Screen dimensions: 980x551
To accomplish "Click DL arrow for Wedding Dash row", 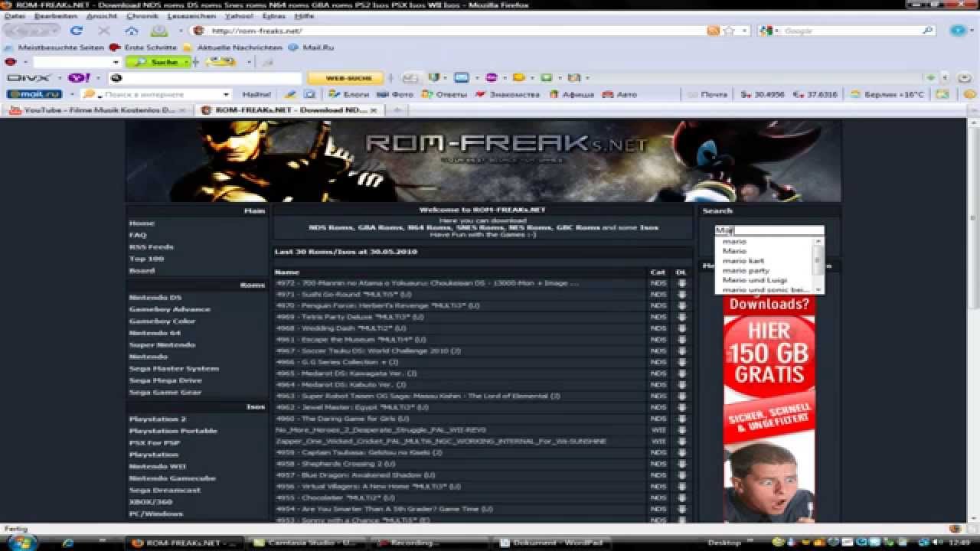I will (681, 328).
